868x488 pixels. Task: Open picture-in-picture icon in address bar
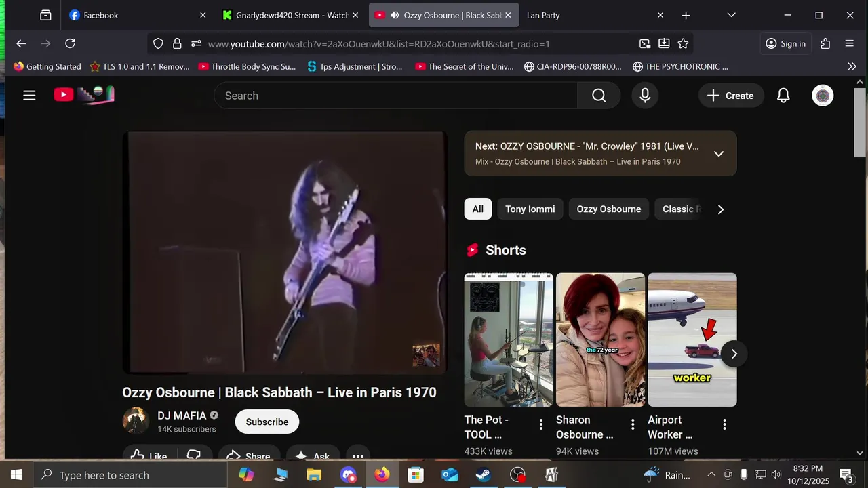pos(645,43)
